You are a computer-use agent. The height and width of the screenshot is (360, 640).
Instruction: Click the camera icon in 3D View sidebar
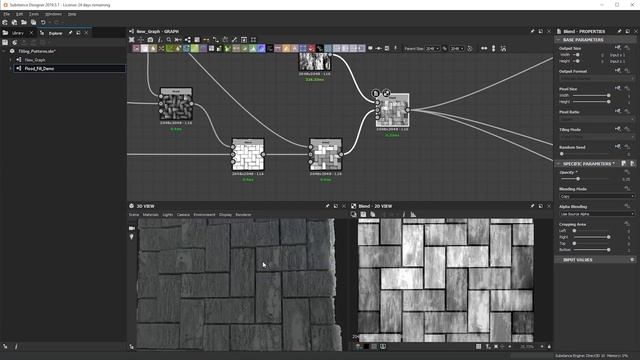click(131, 228)
